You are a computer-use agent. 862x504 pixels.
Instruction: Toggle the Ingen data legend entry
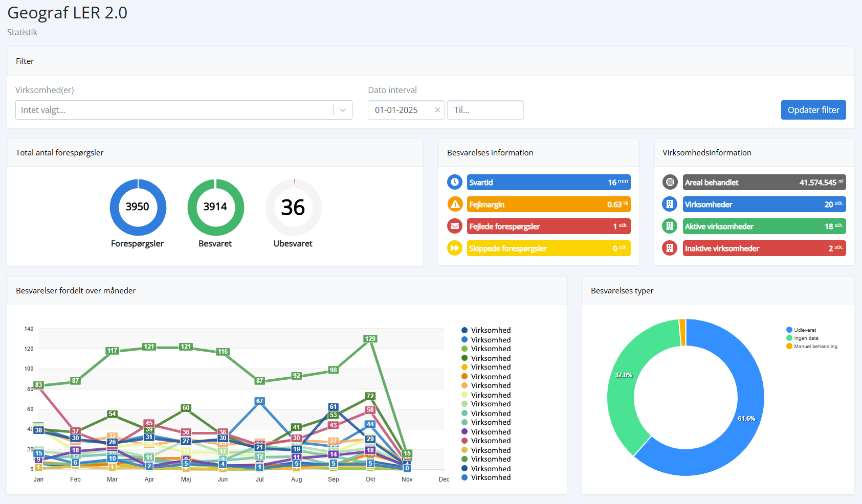(x=806, y=338)
